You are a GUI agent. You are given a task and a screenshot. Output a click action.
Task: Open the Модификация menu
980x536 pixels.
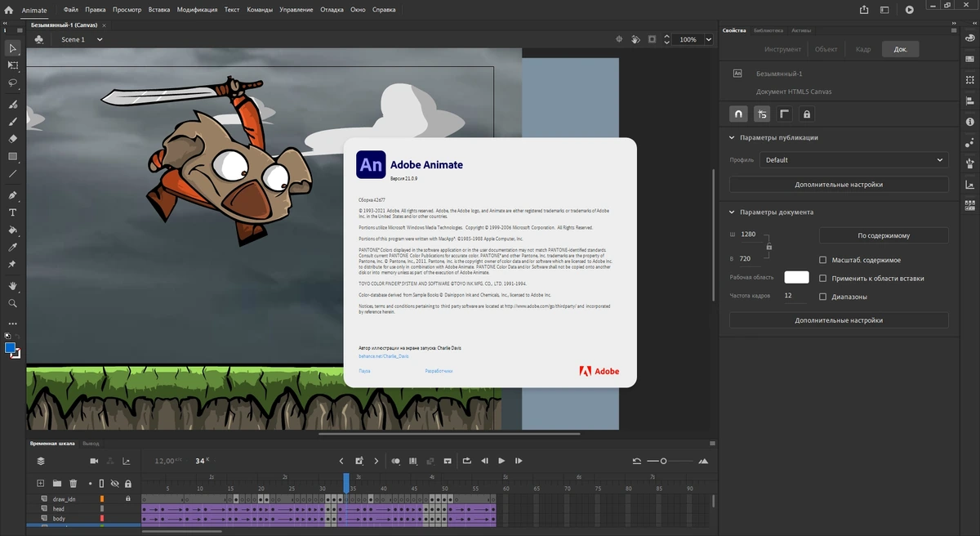(197, 10)
